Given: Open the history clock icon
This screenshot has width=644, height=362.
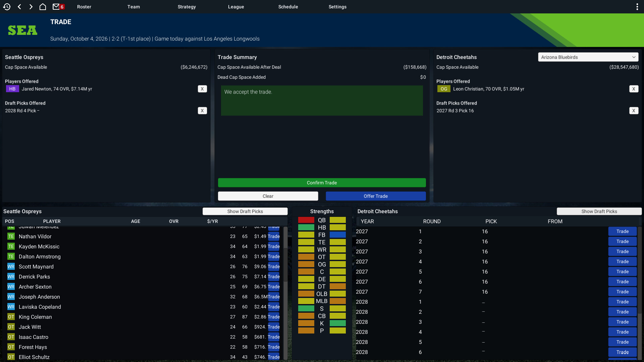Looking at the screenshot, I should point(7,7).
